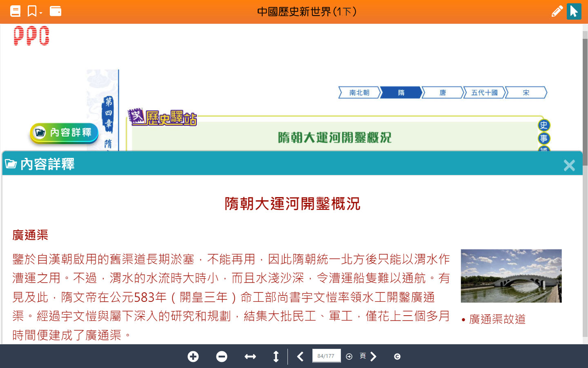
Task: Go to previous page
Action: coord(301,357)
